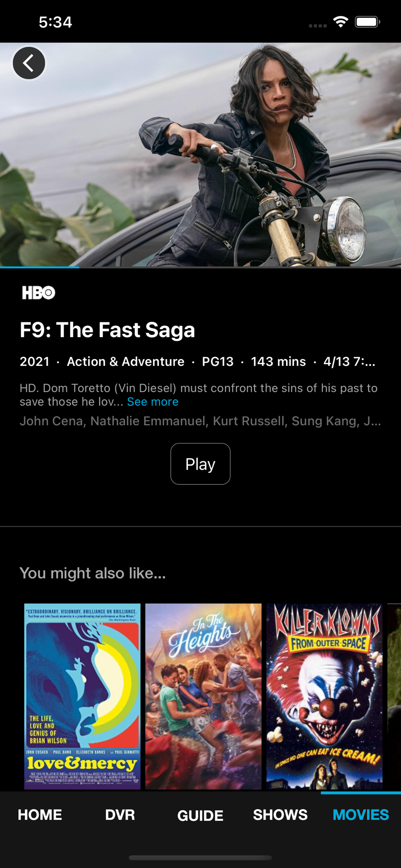
Task: Go to the SHOWS tab
Action: 280,815
